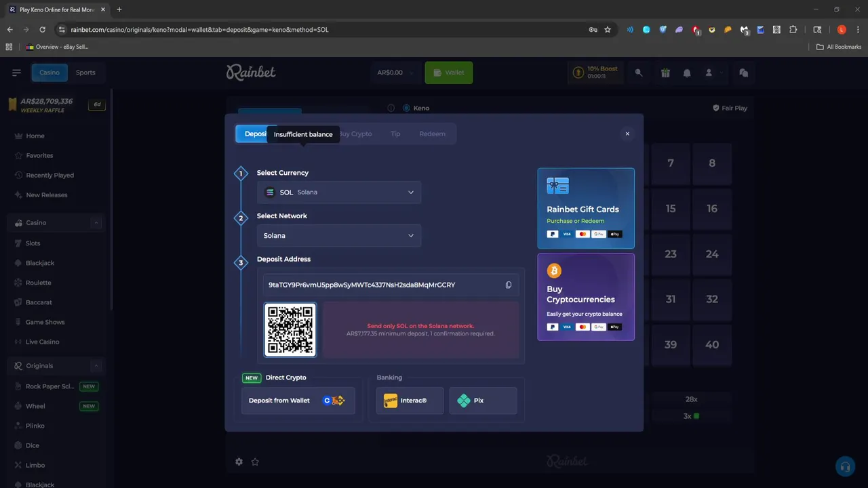Open the Rainbet Gift Cards card
This screenshot has width=868, height=488.
coord(586,208)
